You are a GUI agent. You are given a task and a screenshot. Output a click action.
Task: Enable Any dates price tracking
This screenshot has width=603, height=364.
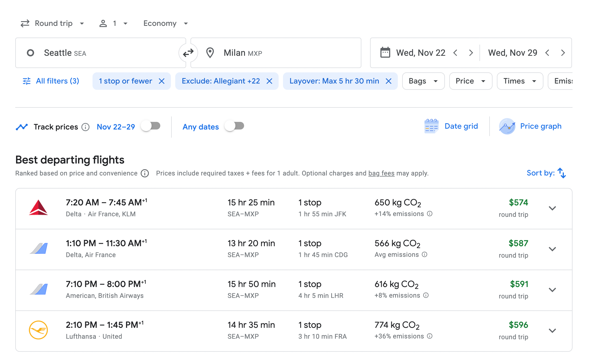click(x=234, y=126)
